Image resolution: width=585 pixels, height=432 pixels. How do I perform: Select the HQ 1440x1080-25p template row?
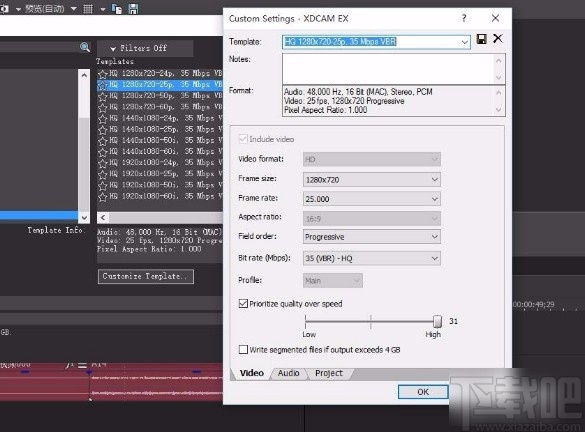pyautogui.click(x=160, y=129)
